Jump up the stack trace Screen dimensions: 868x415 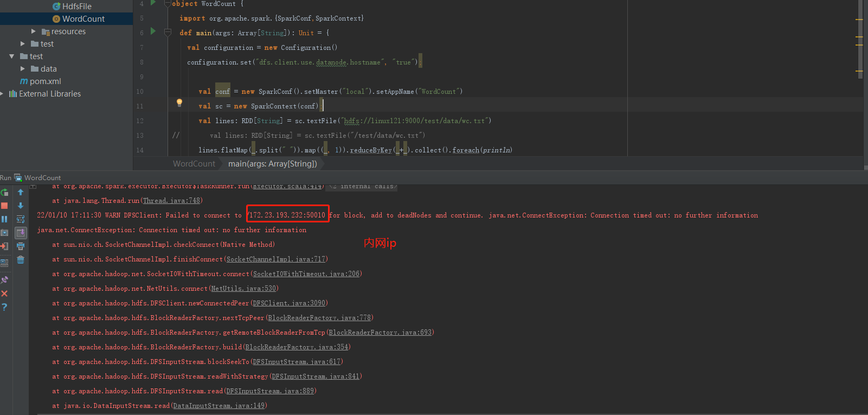click(x=21, y=192)
